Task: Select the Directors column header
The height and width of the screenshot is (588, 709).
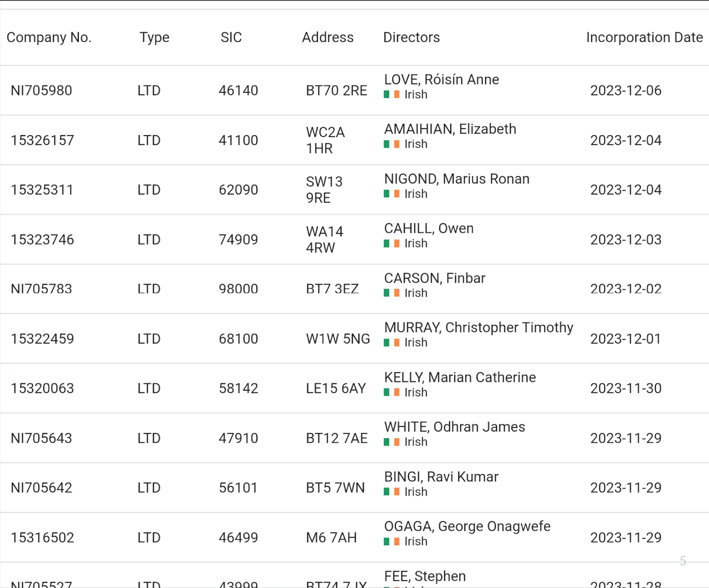Action: point(411,37)
